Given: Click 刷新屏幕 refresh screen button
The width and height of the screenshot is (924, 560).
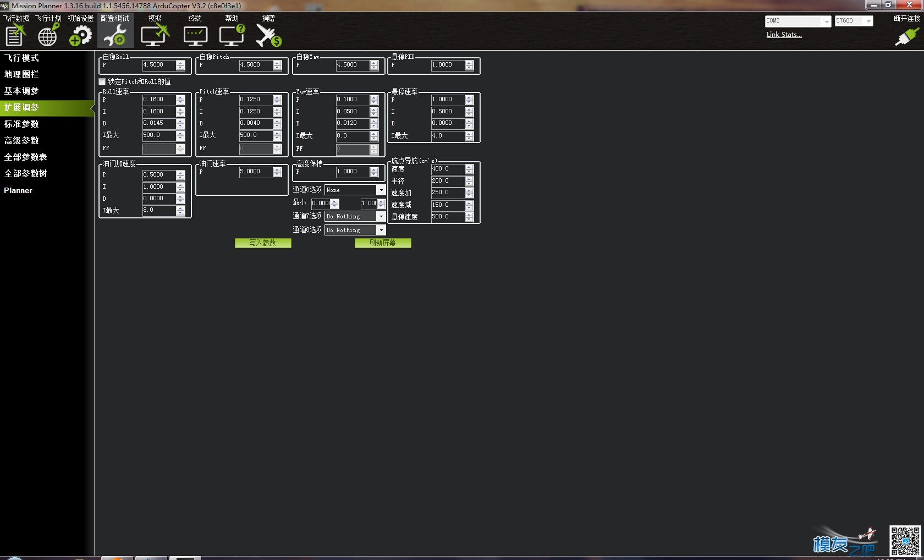Looking at the screenshot, I should [383, 243].
